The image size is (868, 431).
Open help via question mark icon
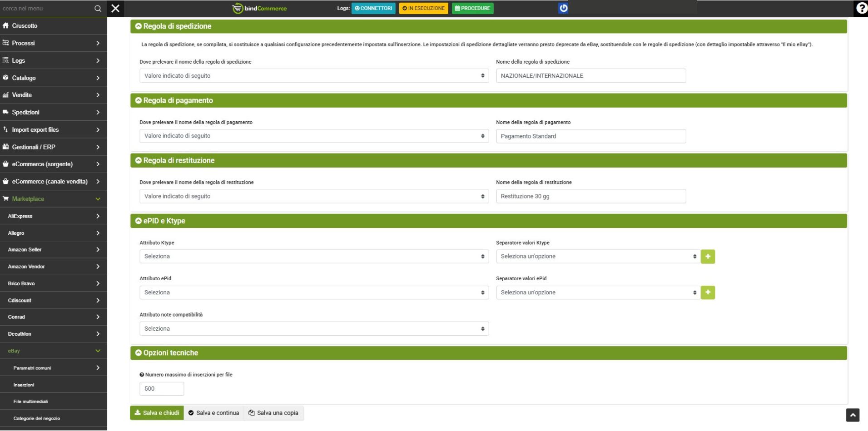[861, 8]
